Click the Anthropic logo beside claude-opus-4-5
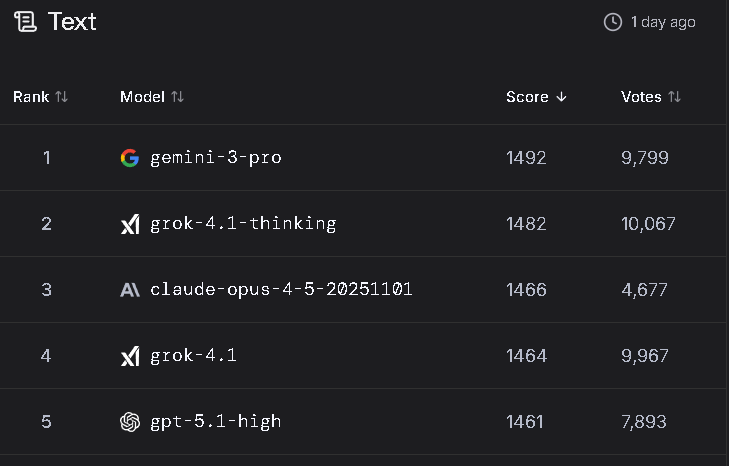The height and width of the screenshot is (466, 729). coord(130,290)
